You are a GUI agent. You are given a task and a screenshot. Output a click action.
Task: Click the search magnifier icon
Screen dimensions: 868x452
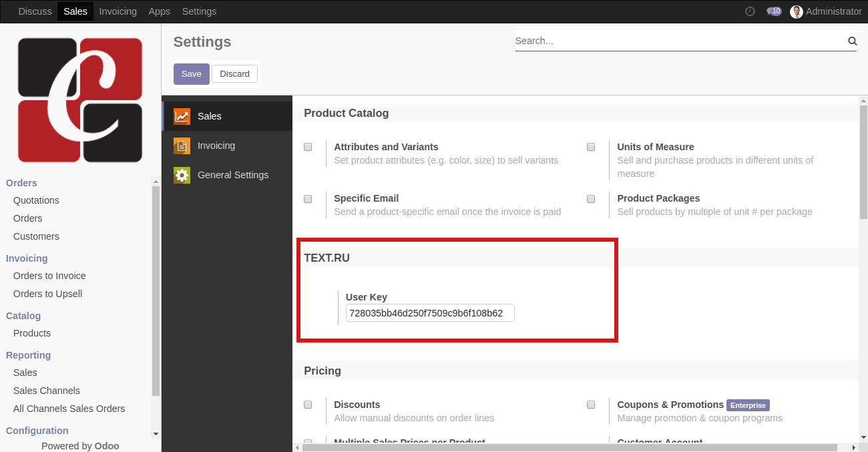[x=852, y=41]
